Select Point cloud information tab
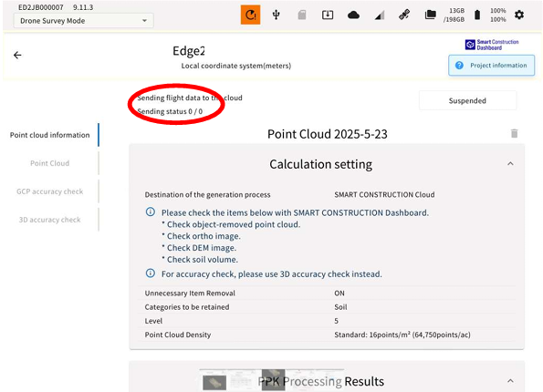543x392 pixels. pyautogui.click(x=50, y=135)
